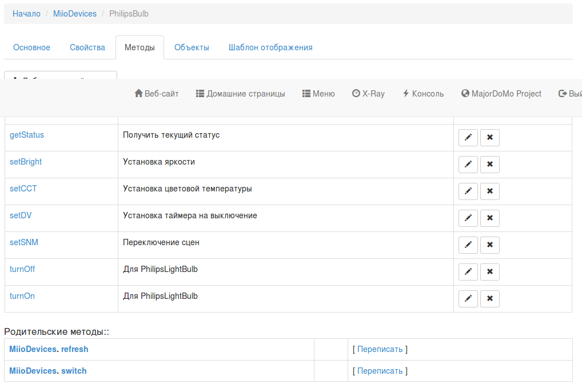Screen dimensions: 582x392
Task: Open the X-Ray tool in navbar
Action: (x=368, y=94)
